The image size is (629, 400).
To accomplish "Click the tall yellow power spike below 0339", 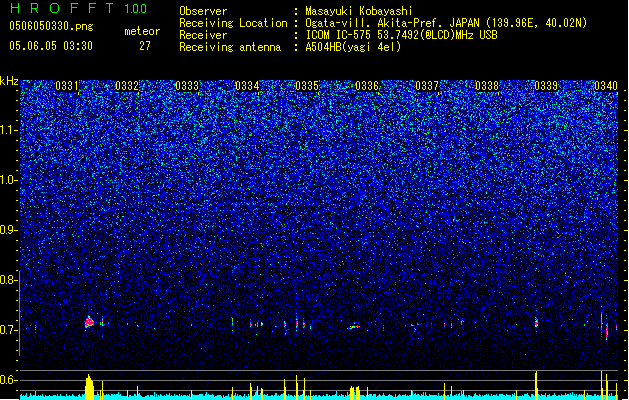I will click(536, 385).
